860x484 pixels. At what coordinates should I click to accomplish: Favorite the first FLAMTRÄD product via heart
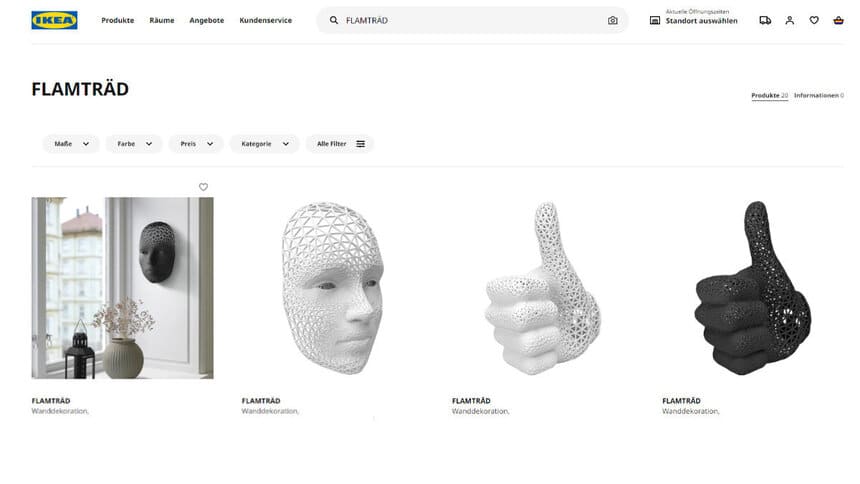(x=203, y=187)
